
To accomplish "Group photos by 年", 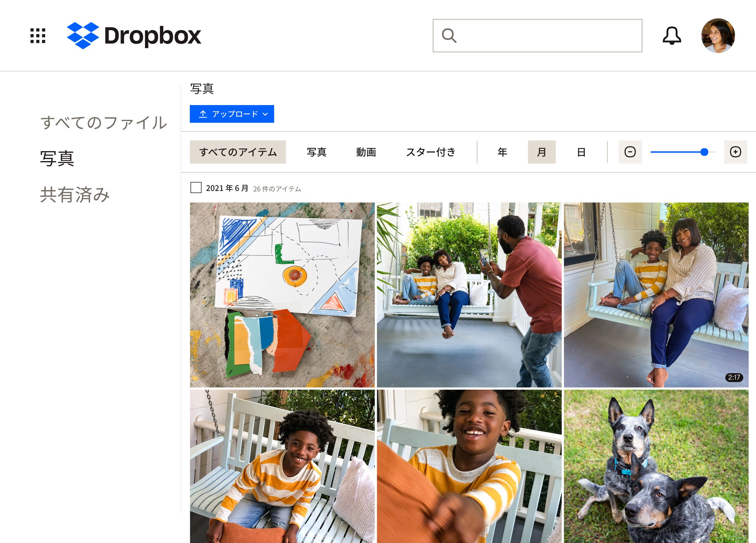I will (x=502, y=152).
